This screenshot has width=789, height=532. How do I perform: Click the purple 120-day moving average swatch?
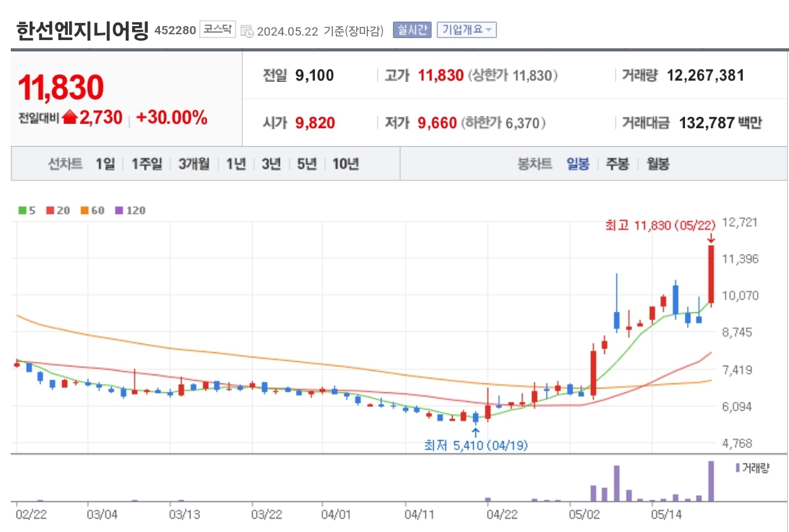tap(119, 210)
